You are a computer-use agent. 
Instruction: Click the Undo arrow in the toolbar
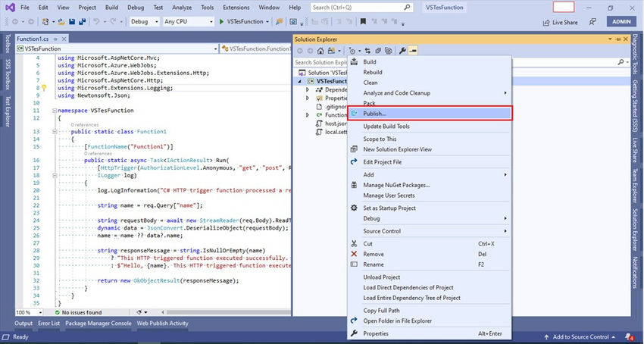coord(96,22)
